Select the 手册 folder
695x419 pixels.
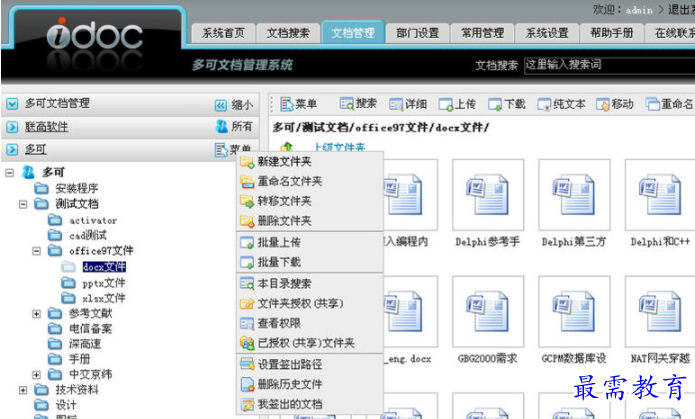(79, 359)
